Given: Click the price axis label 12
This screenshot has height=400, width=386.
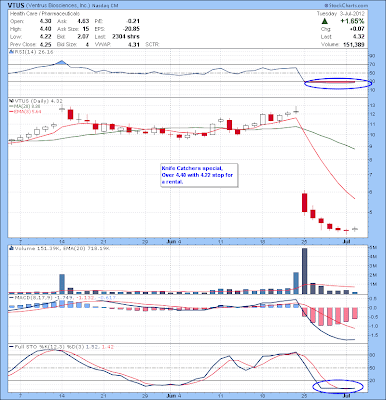Looking at the screenshot, I should click(372, 114).
